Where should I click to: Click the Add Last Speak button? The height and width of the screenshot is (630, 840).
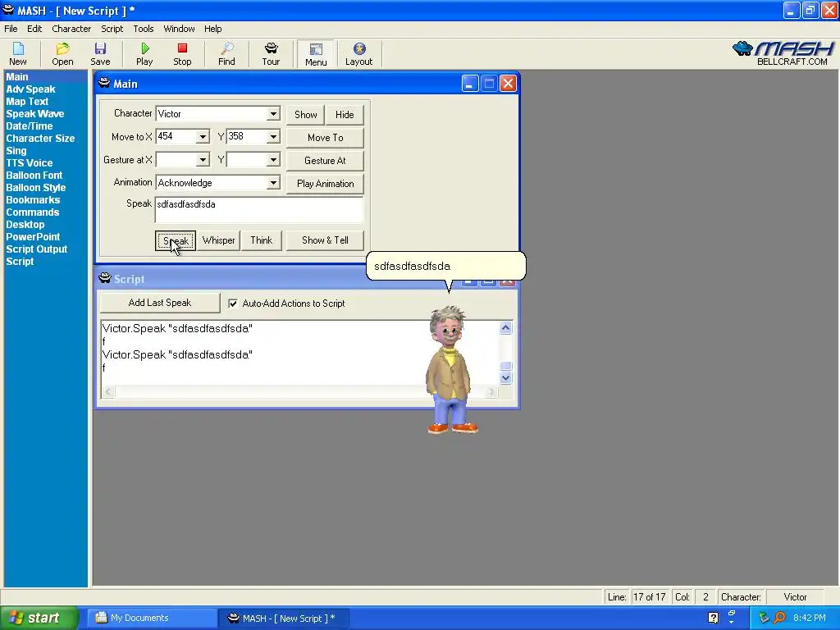click(160, 303)
